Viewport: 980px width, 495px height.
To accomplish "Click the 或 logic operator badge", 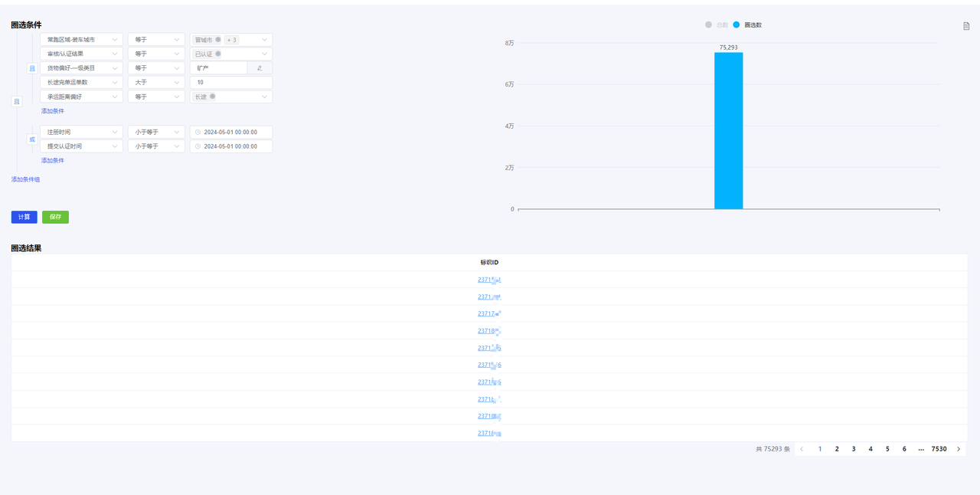I will pyautogui.click(x=32, y=139).
